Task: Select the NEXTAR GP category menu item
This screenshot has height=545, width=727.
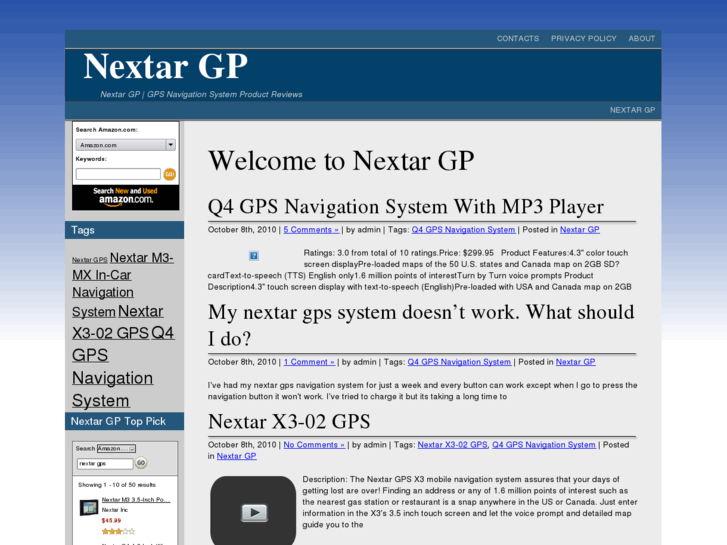Action: (x=632, y=110)
